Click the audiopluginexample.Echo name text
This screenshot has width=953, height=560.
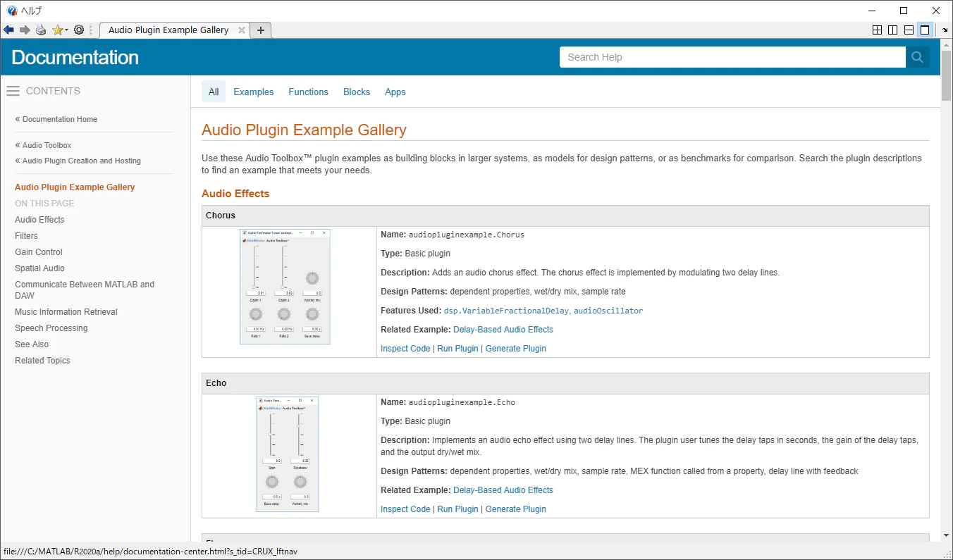click(x=462, y=402)
